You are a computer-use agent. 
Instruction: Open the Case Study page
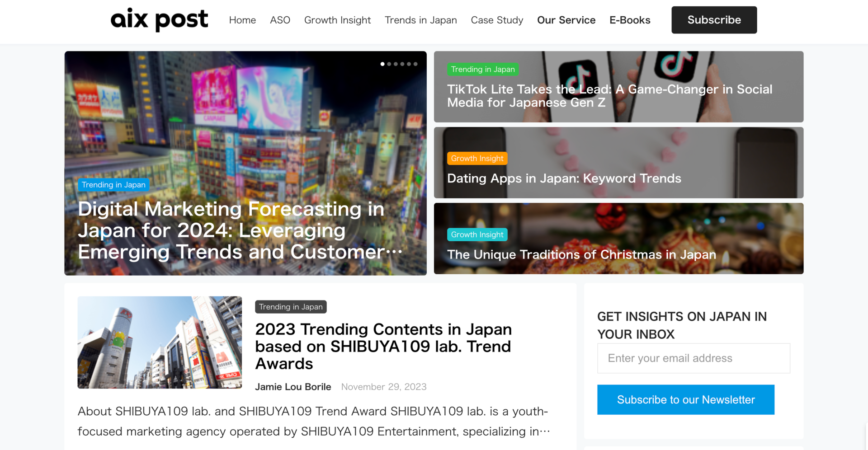click(497, 20)
